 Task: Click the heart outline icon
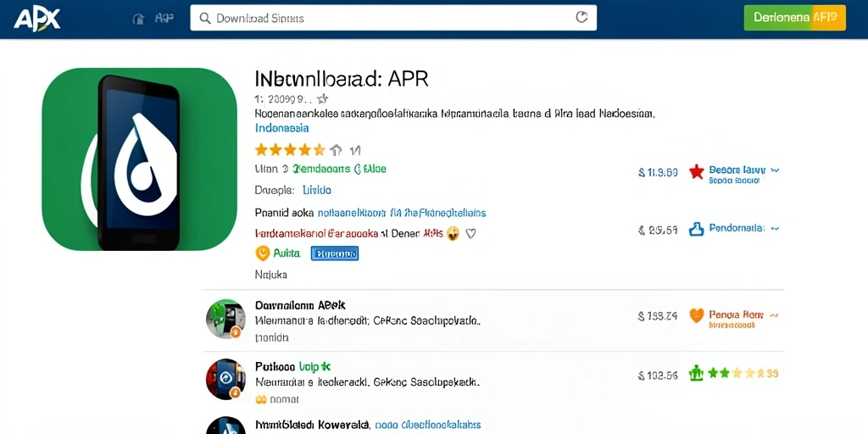pyautogui.click(x=470, y=234)
